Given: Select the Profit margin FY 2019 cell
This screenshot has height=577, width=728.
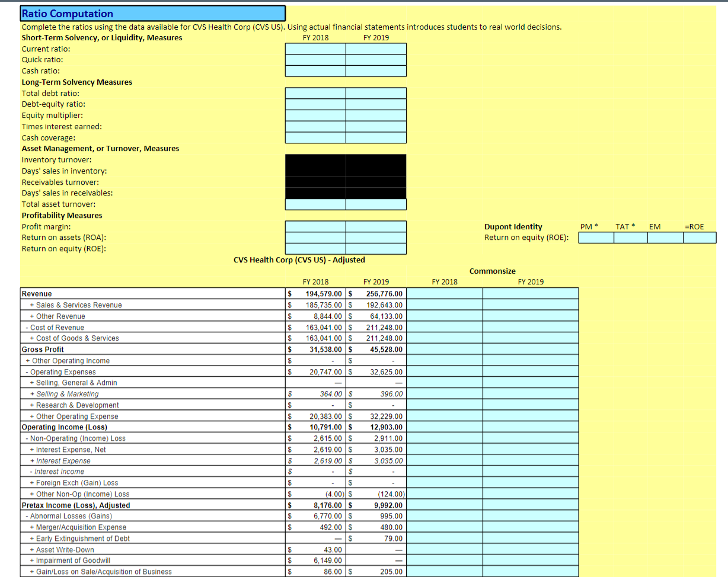Looking at the screenshot, I should [x=376, y=226].
